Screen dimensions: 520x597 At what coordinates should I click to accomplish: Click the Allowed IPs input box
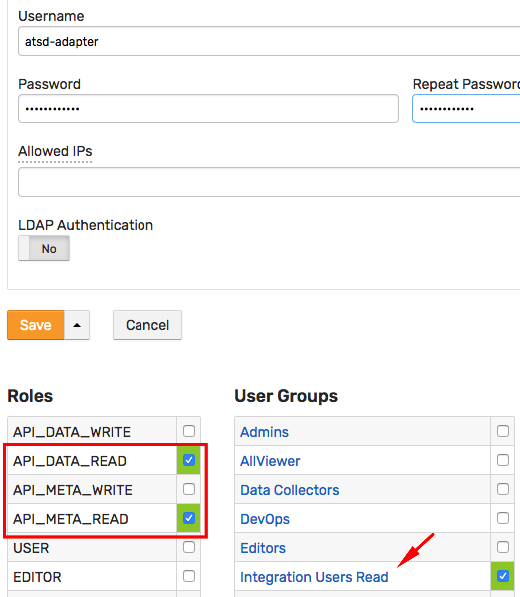[269, 182]
